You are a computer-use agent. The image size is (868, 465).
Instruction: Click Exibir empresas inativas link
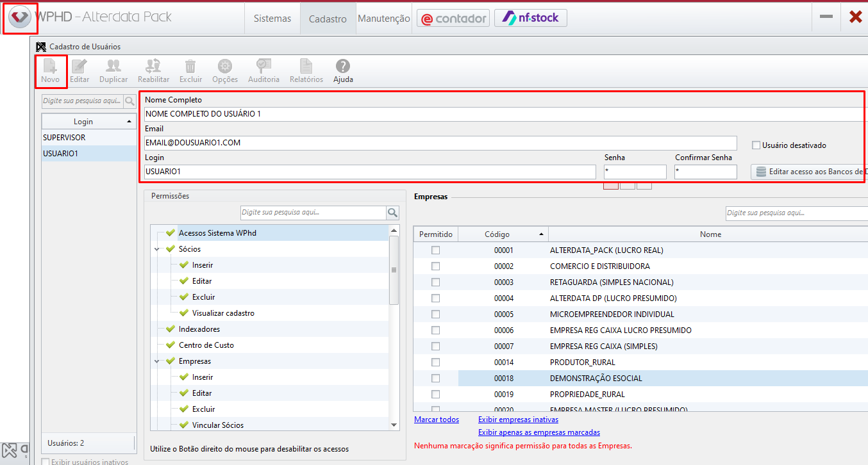[518, 420]
